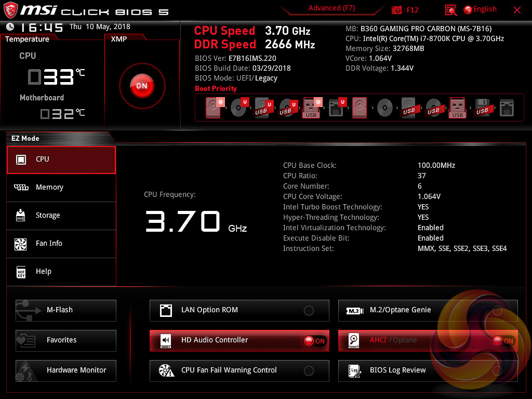Select the UEFI network boot device icon
Screen dimensions: 532x399
point(337,108)
